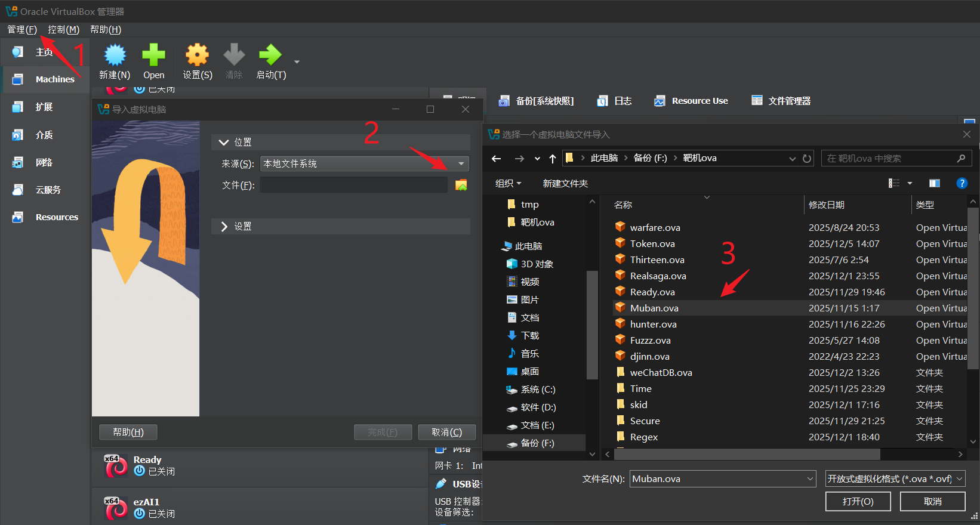Expand the Settings (设置) section
Viewport: 980px width, 525px height.
pyautogui.click(x=224, y=227)
